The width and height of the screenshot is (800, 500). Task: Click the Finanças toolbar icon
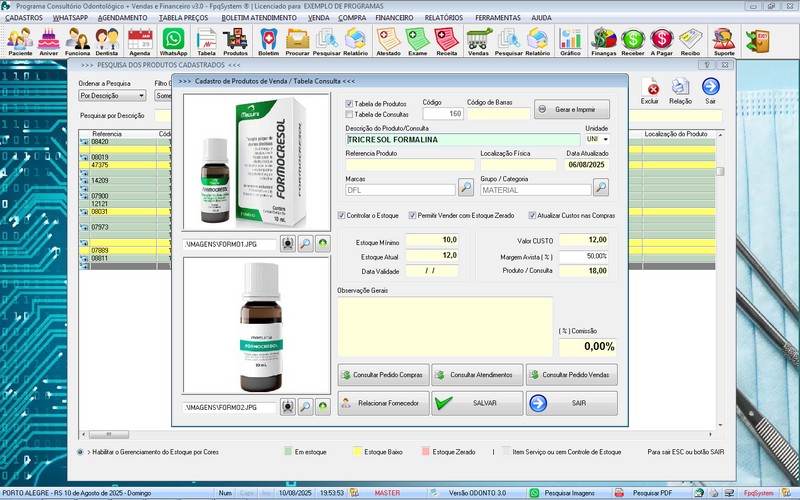(603, 41)
